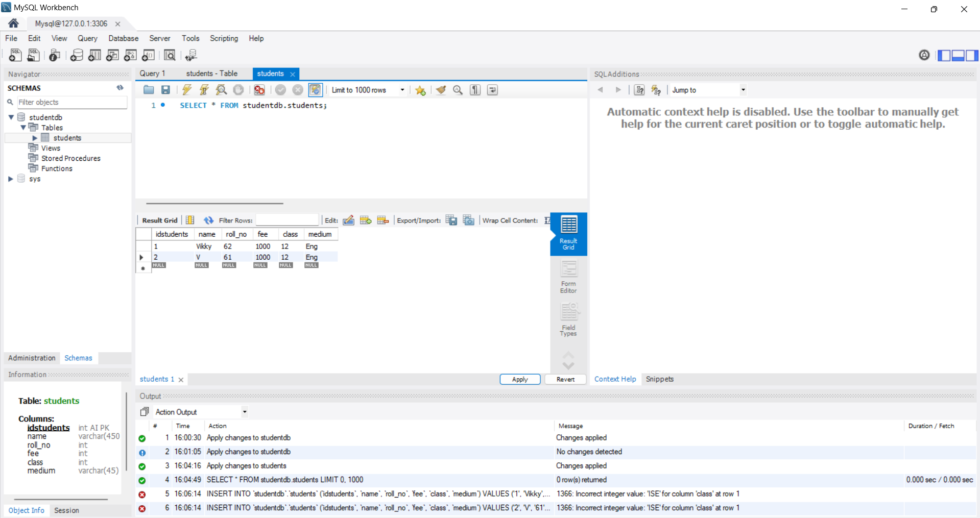This screenshot has height=518, width=980.
Task: Revert changes in the result grid
Action: click(565, 379)
